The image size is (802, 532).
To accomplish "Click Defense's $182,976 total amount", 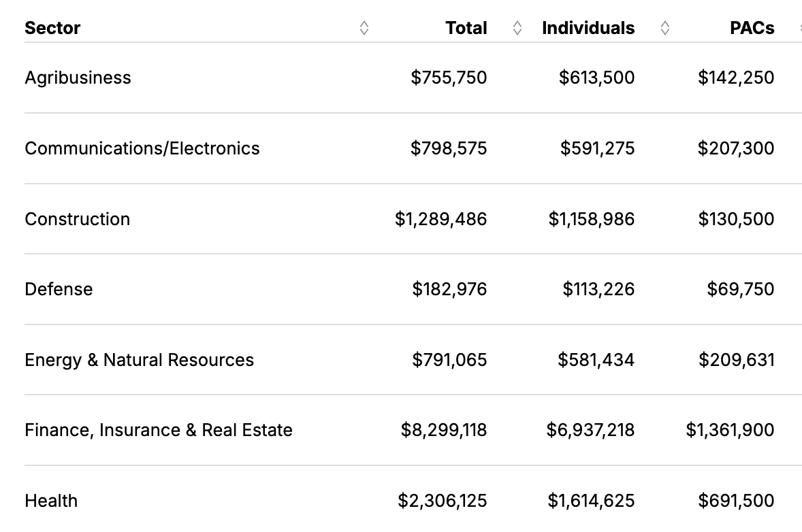I will (x=449, y=289).
